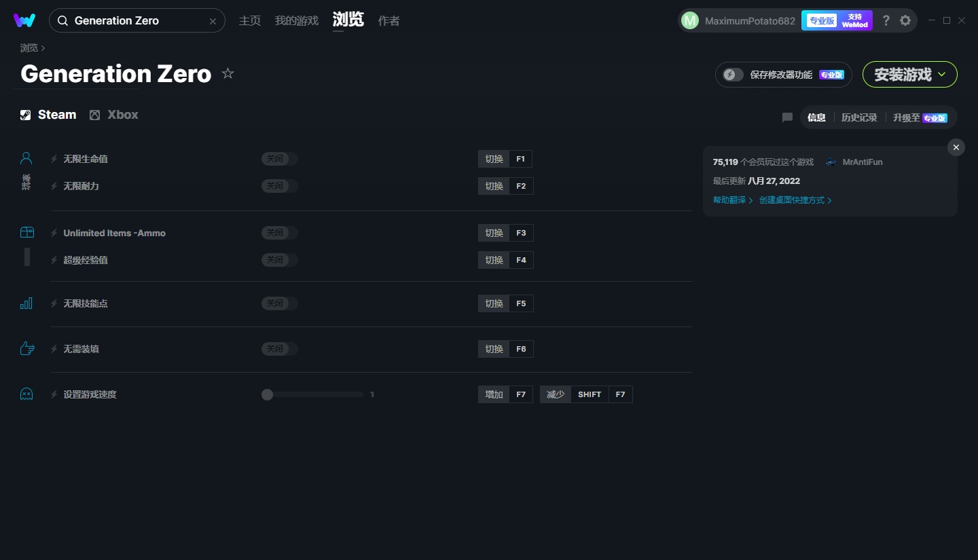The height and width of the screenshot is (560, 978).
Task: Set the 设置游戏速度 slider handle
Action: click(x=267, y=394)
